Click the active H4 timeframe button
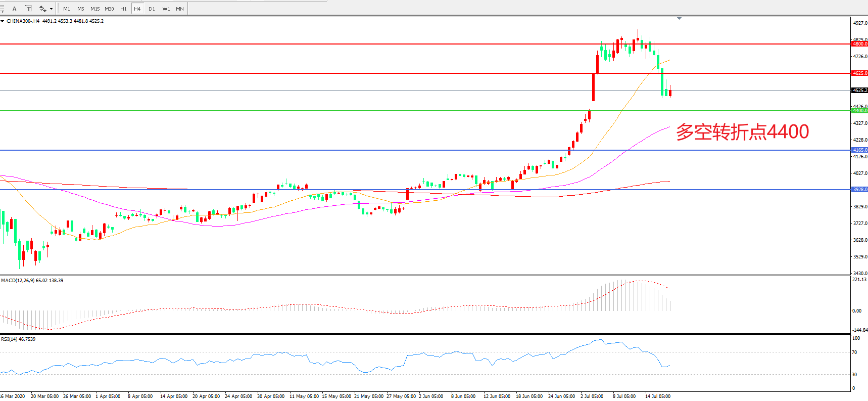 (x=137, y=9)
